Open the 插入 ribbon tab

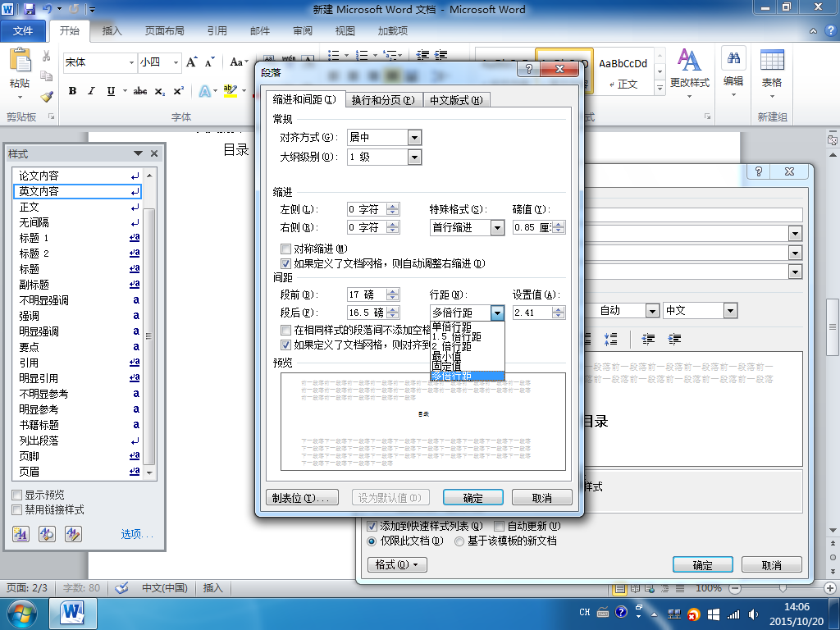(x=112, y=31)
